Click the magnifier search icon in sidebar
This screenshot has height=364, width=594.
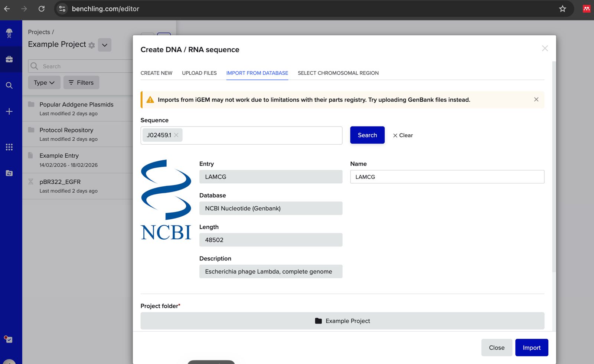tap(9, 85)
